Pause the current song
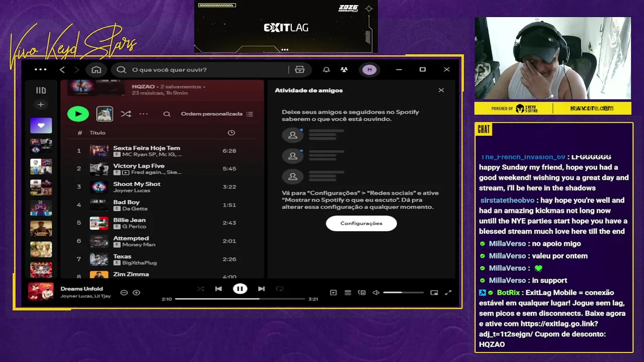The image size is (644, 362). point(240,289)
